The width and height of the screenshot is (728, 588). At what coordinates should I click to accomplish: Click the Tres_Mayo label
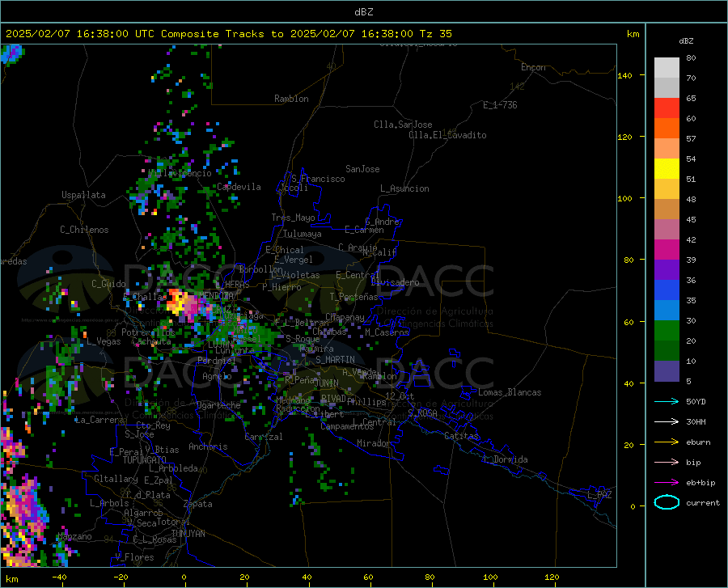(293, 218)
